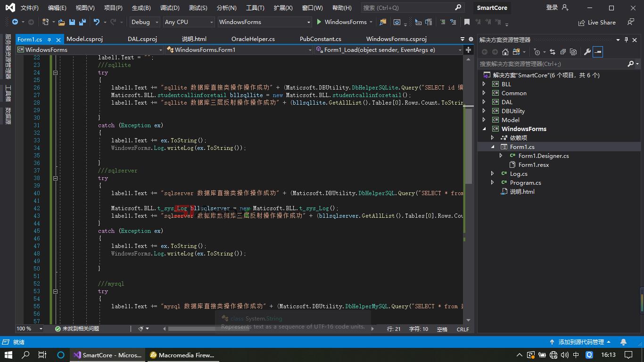This screenshot has height=362, width=644.
Task: Open the 编辑(E) menu
Action: coord(57,8)
